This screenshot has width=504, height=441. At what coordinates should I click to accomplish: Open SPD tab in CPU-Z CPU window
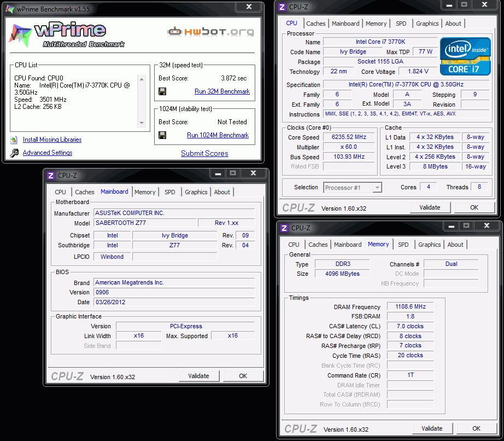point(401,24)
